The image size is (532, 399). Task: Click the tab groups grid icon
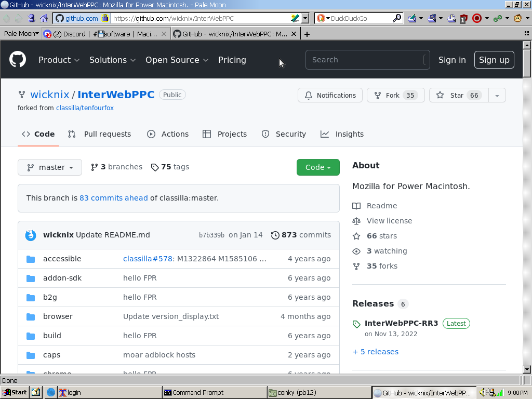tap(527, 33)
